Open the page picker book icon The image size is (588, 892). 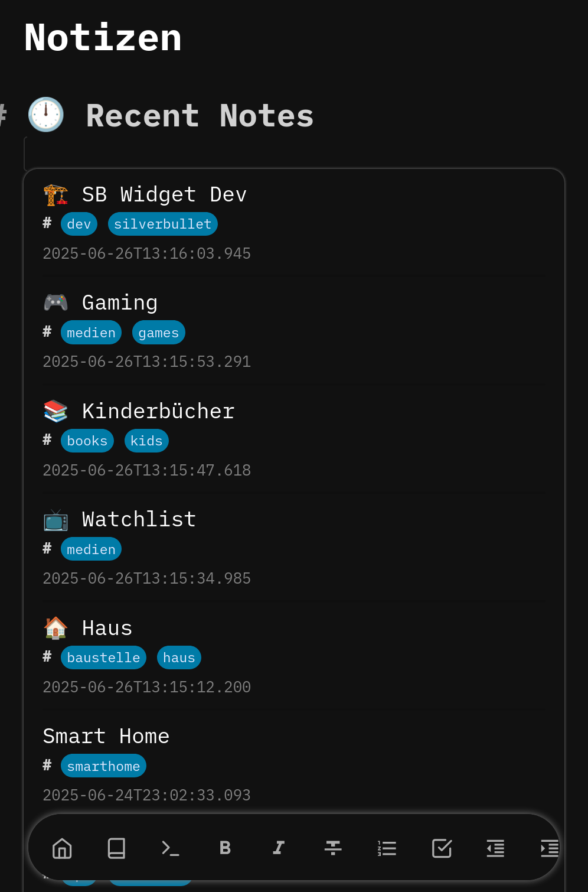[116, 848]
